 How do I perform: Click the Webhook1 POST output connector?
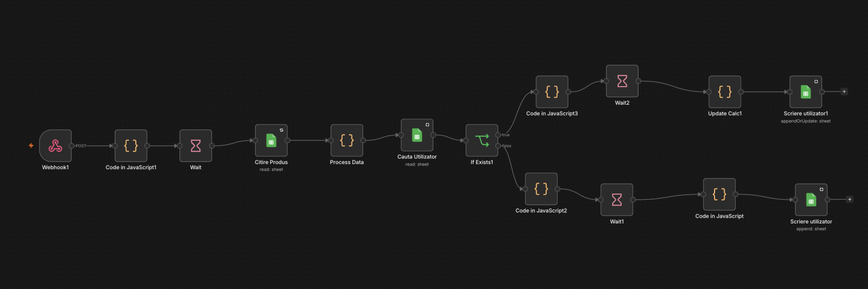(x=72, y=146)
